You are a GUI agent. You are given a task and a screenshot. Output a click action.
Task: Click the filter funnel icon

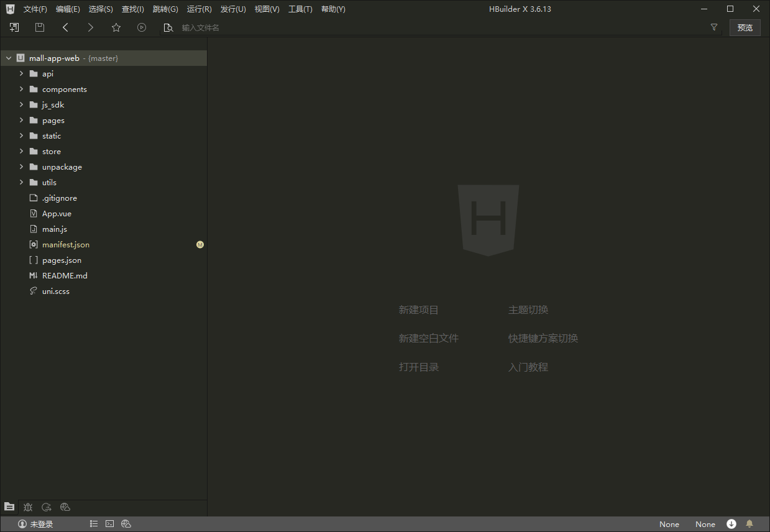[714, 27]
